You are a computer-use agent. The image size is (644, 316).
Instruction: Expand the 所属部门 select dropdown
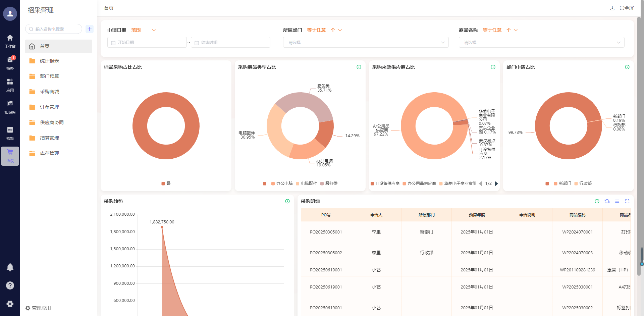pos(366,43)
